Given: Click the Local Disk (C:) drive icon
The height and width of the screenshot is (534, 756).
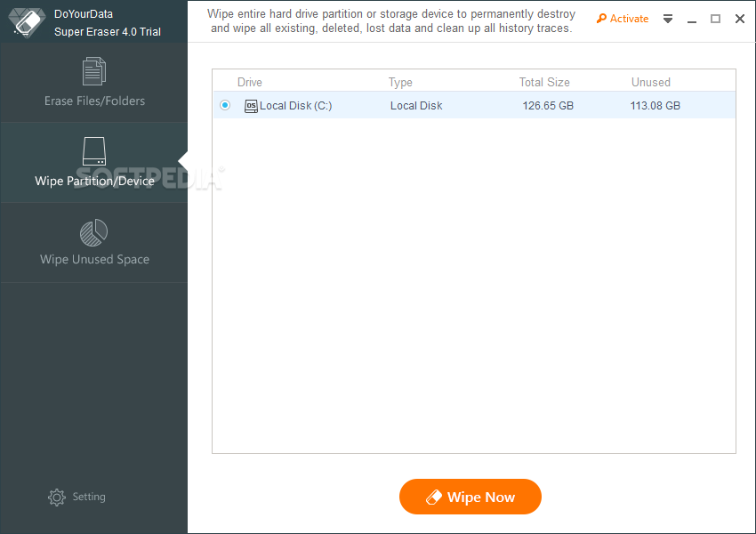Looking at the screenshot, I should tap(251, 106).
